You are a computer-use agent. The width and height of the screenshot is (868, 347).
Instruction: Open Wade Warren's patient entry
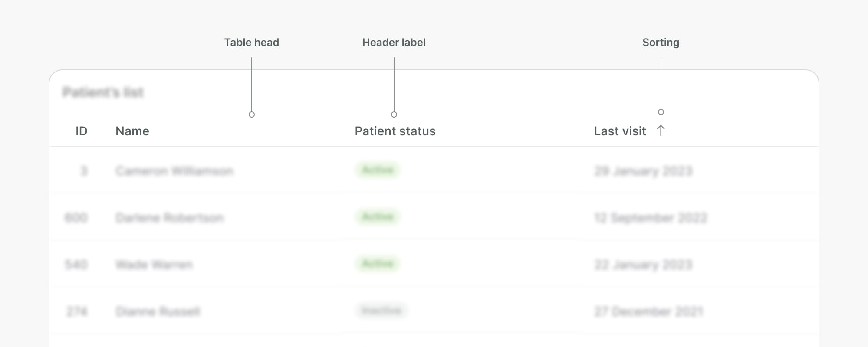point(154,265)
